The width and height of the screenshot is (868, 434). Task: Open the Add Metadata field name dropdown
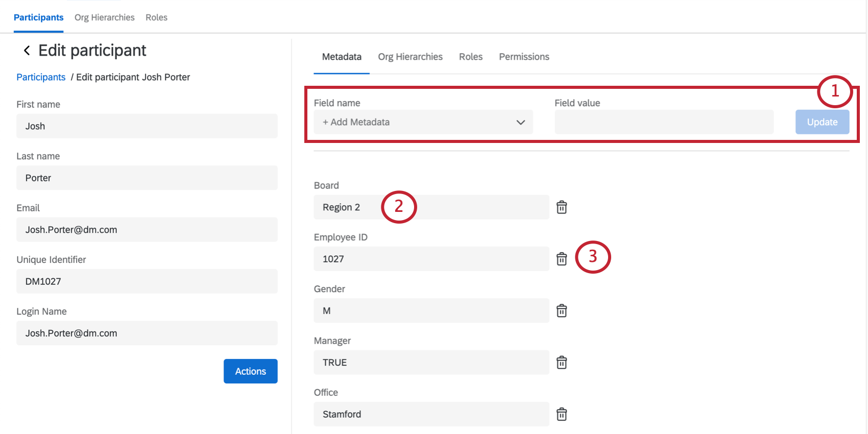click(423, 122)
